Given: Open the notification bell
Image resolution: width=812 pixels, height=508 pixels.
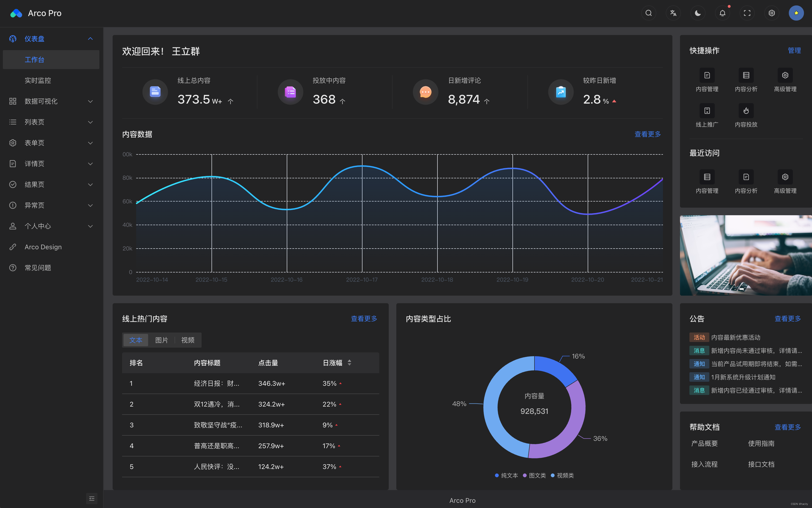Looking at the screenshot, I should (722, 13).
